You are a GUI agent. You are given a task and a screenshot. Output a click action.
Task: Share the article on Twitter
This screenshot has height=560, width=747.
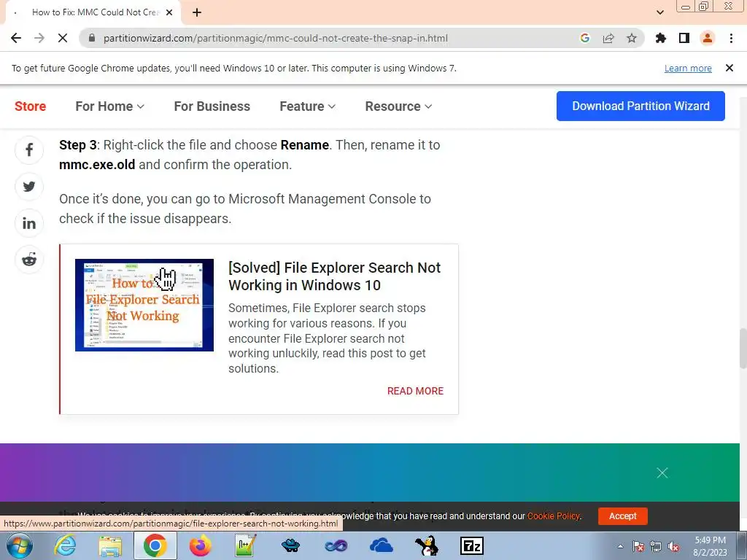point(29,186)
